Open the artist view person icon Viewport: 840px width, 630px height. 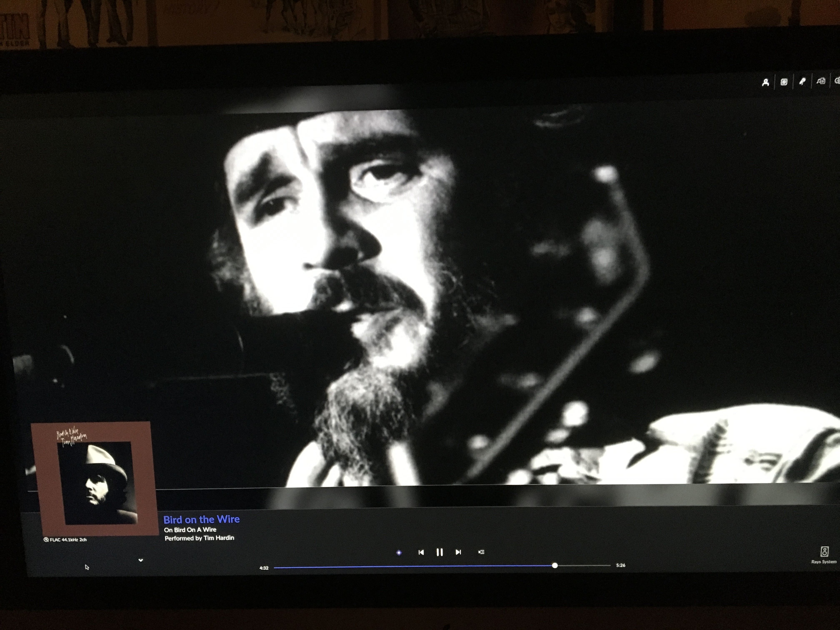click(765, 82)
